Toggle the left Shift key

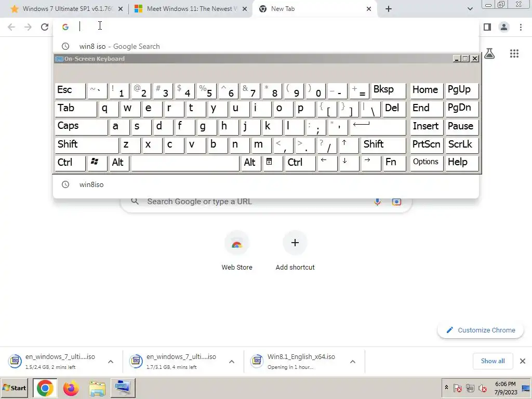pos(87,145)
